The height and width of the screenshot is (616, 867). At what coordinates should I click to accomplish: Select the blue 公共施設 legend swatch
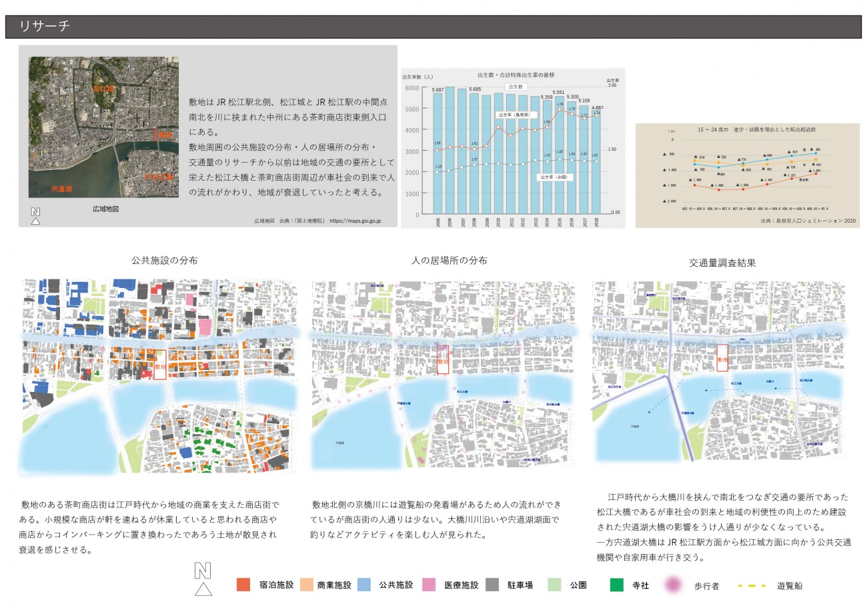click(363, 585)
